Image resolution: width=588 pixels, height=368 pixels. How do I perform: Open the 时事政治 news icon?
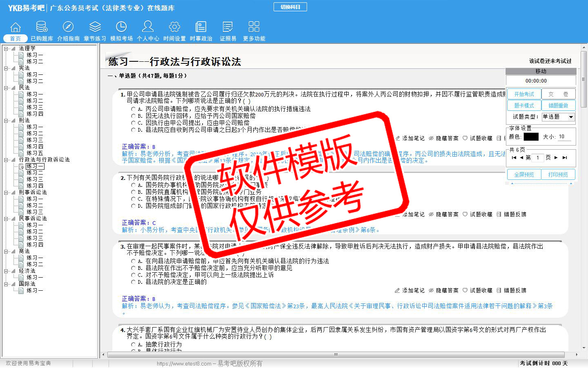click(201, 27)
